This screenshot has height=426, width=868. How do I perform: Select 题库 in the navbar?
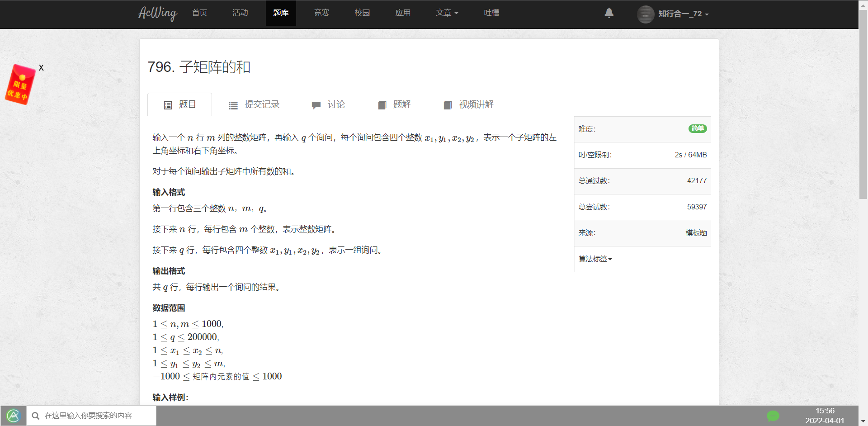[281, 13]
